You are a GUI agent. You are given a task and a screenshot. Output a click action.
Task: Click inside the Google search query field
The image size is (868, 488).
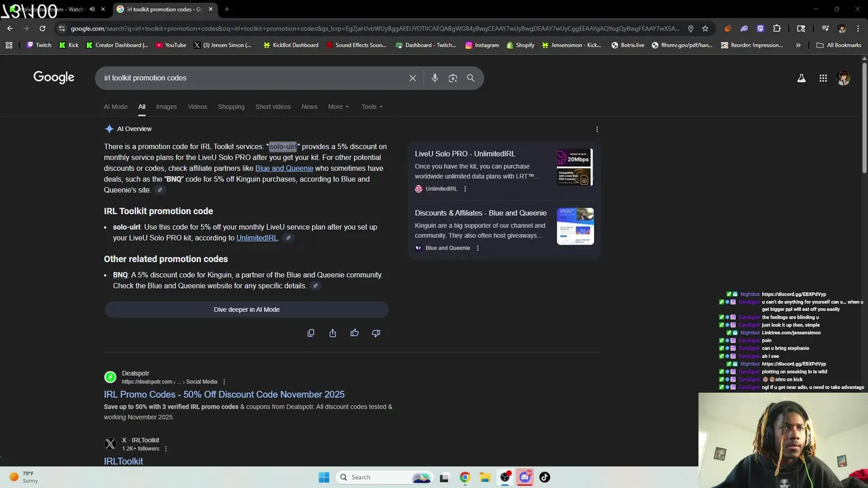tap(251, 78)
